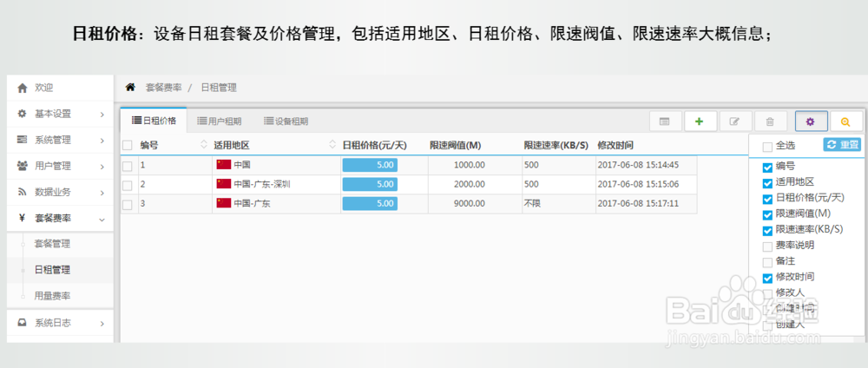The width and height of the screenshot is (868, 368).
Task: Expand 系统管理 sidebar menu
Action: pyautogui.click(x=61, y=140)
